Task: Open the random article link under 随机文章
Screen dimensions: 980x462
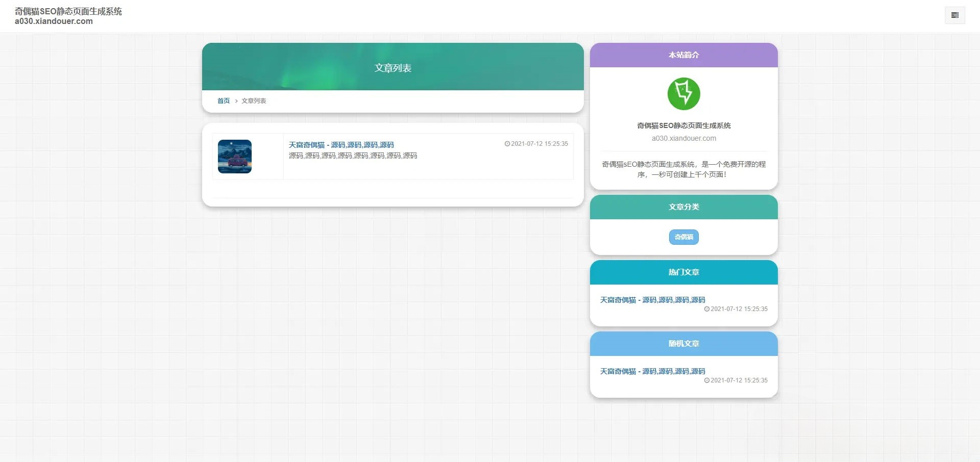Action: pos(652,371)
